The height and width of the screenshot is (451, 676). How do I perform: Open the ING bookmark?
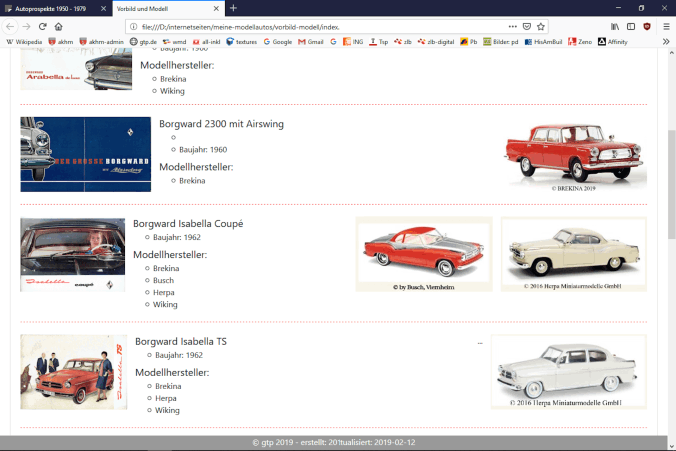tap(353, 42)
